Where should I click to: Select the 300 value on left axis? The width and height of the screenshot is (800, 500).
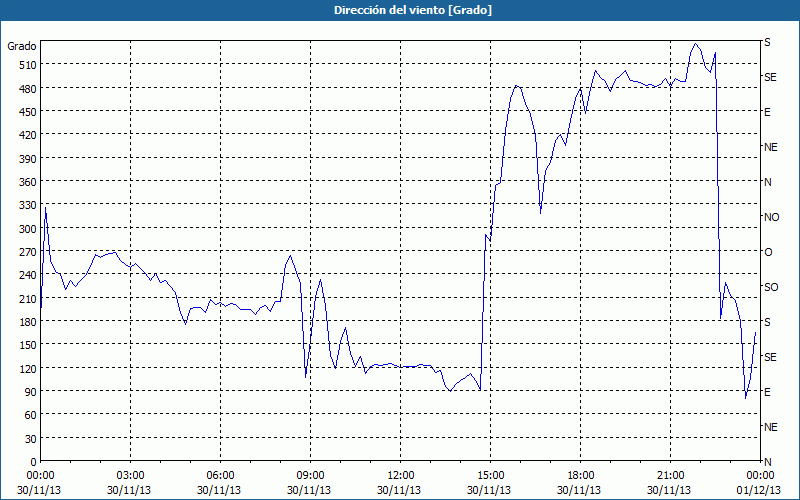pos(28,229)
